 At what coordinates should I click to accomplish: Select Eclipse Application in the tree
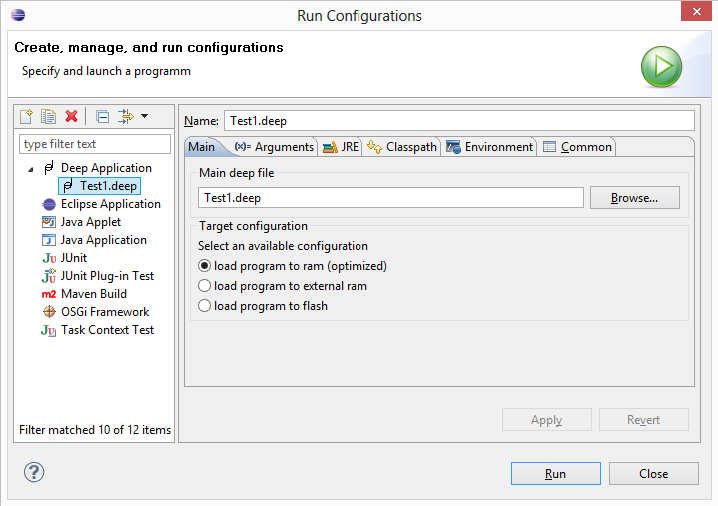pyautogui.click(x=110, y=204)
